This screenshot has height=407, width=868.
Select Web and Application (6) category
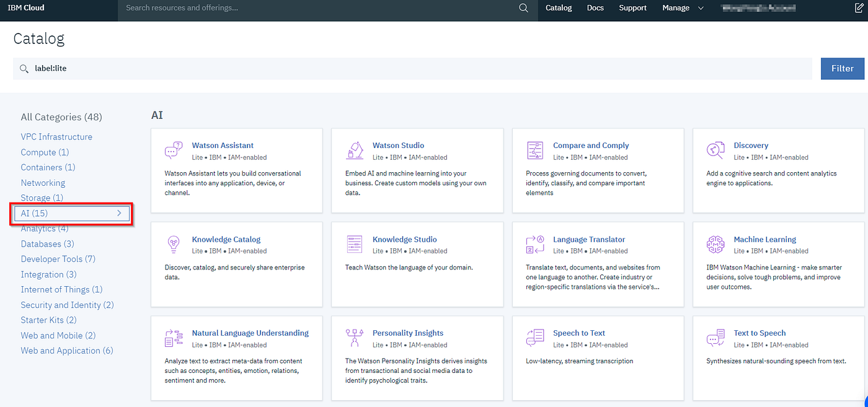pyautogui.click(x=67, y=351)
